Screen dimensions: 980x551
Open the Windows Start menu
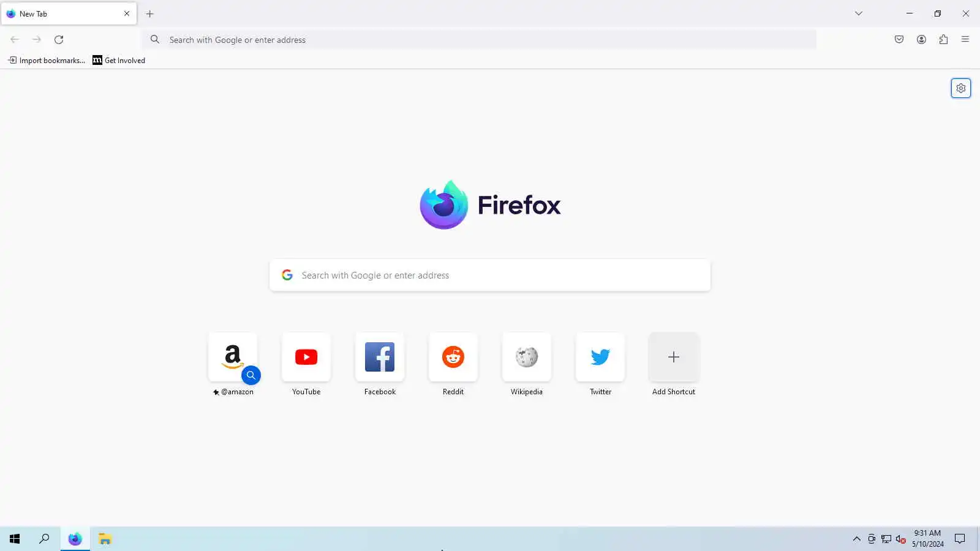coord(15,539)
